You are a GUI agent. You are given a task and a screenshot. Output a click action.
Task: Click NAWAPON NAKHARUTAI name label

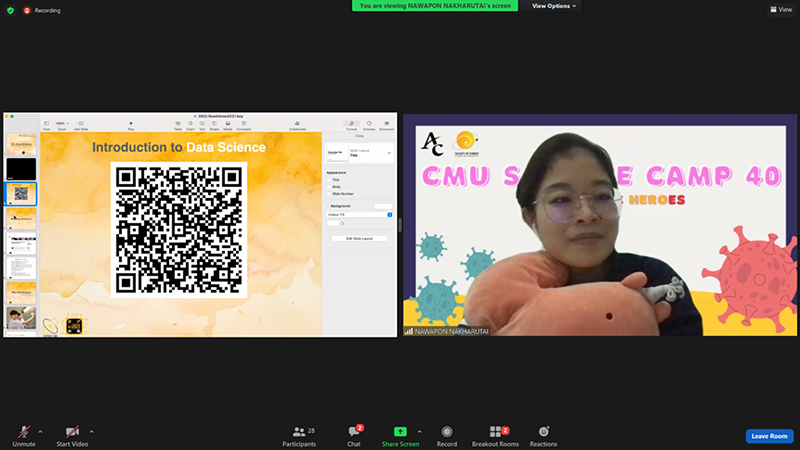click(452, 331)
